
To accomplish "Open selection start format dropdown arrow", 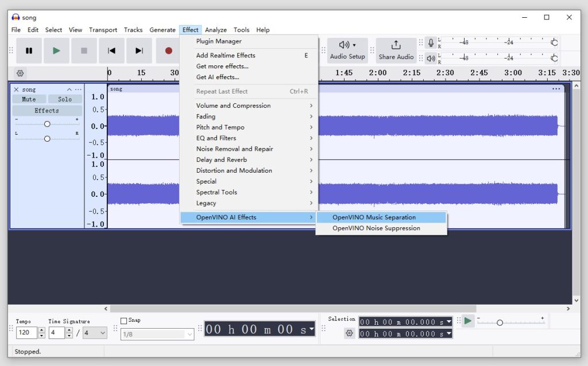I will click(449, 321).
